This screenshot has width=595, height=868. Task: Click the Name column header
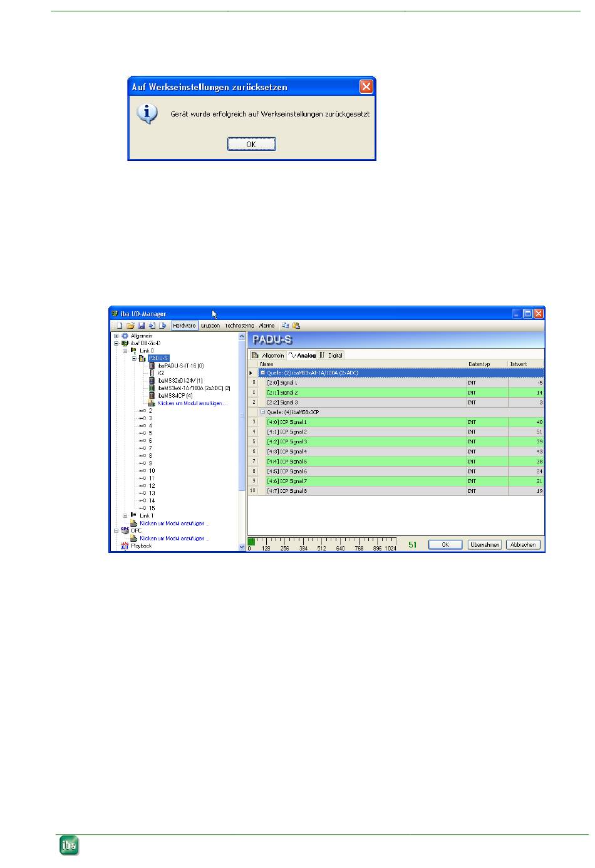[x=362, y=364]
